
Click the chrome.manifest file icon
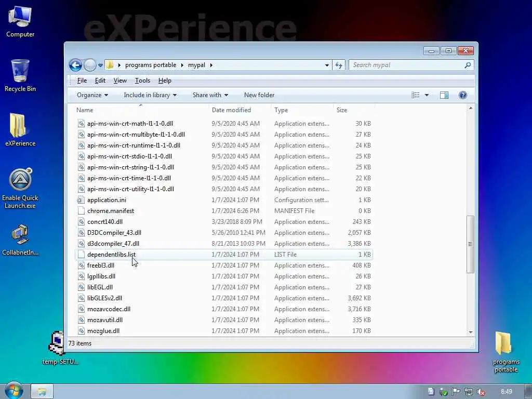(81, 211)
